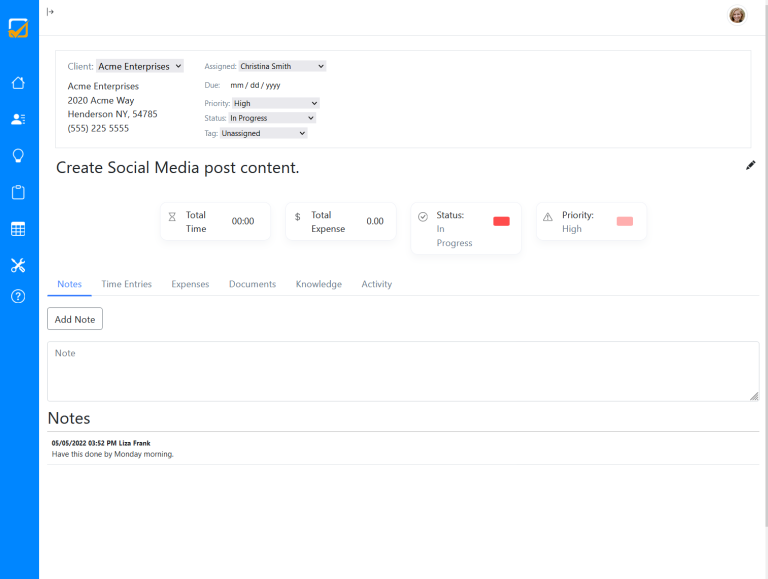Click the note header '05/05/2022 03:52 PM Liza Frank'
Image resolution: width=768 pixels, height=579 pixels.
(101, 443)
